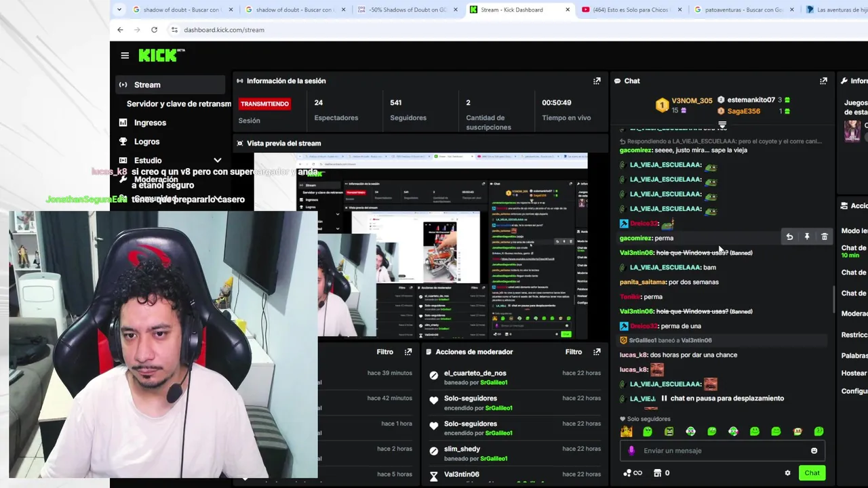The height and width of the screenshot is (488, 868).
Task: Click estemankito07 in gift leaderboard
Action: tap(751, 100)
